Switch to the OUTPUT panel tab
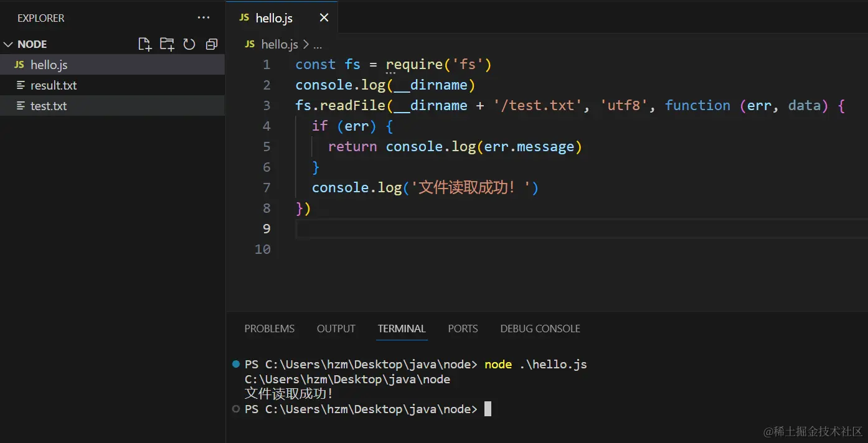Viewport: 868px width, 443px height. [336, 329]
